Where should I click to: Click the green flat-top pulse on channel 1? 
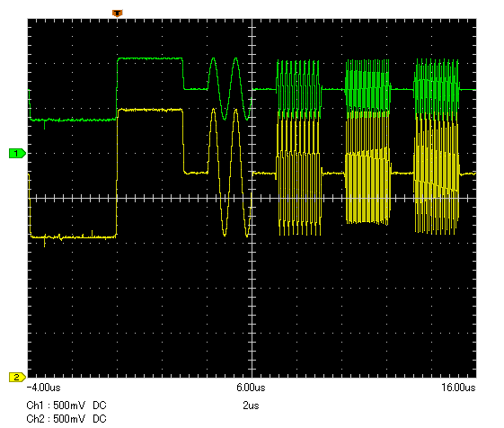click(150, 58)
